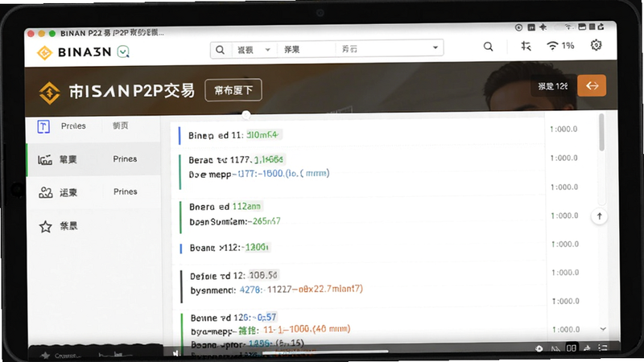Open the green chat search icon beside BINA3N

pyautogui.click(x=123, y=51)
